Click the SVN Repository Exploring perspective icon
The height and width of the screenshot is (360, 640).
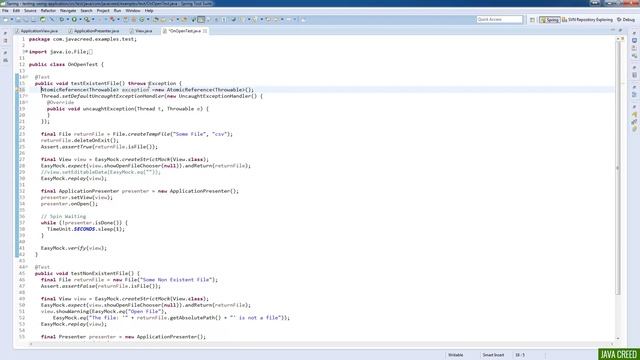(x=564, y=20)
